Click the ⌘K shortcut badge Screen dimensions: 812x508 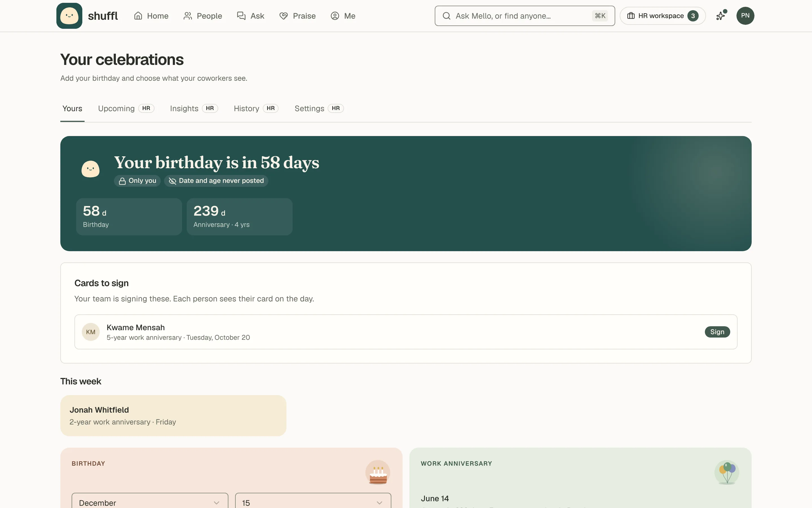click(x=600, y=16)
